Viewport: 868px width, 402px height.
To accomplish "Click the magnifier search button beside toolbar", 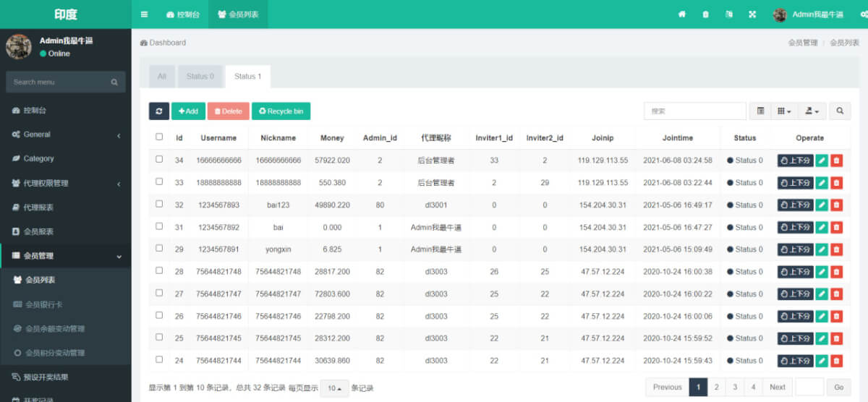I will click(x=840, y=111).
